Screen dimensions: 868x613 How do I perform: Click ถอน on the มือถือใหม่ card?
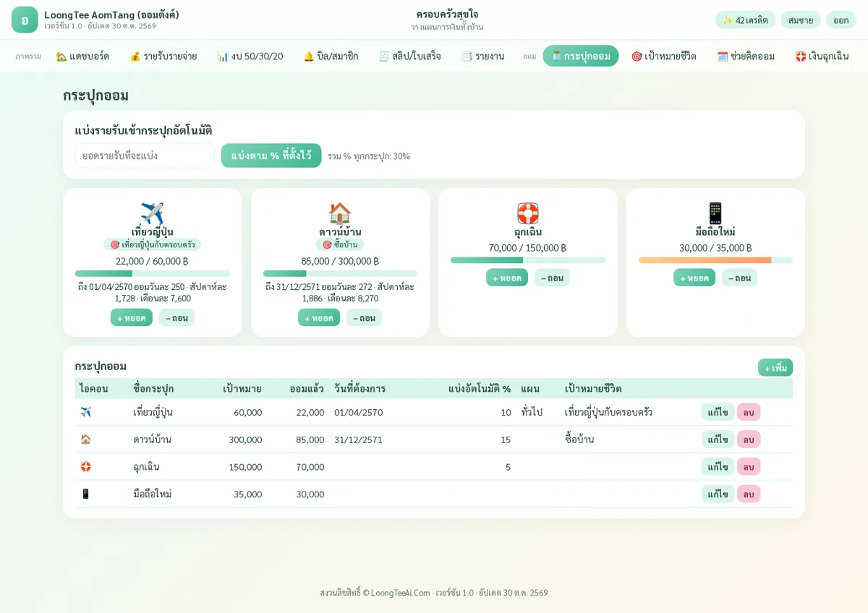(739, 278)
